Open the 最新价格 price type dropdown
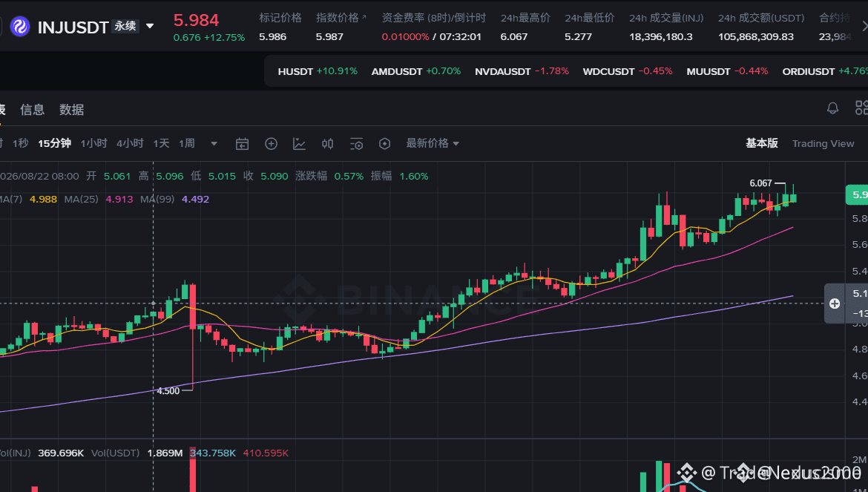This screenshot has width=868, height=492. click(x=433, y=143)
